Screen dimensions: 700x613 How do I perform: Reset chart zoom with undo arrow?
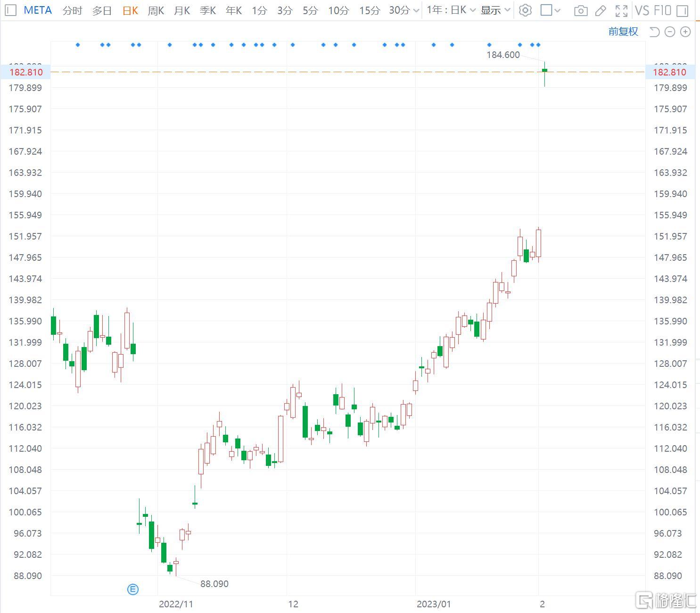(x=654, y=32)
